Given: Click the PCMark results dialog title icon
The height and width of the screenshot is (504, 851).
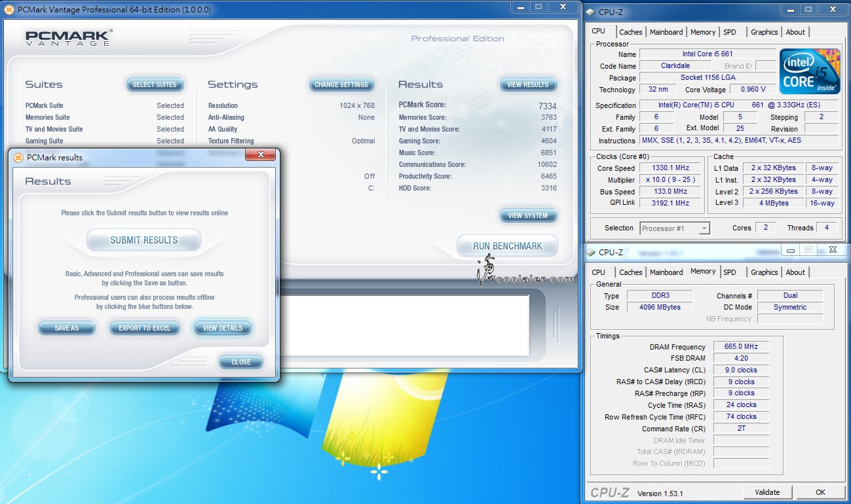Looking at the screenshot, I should click(x=18, y=158).
